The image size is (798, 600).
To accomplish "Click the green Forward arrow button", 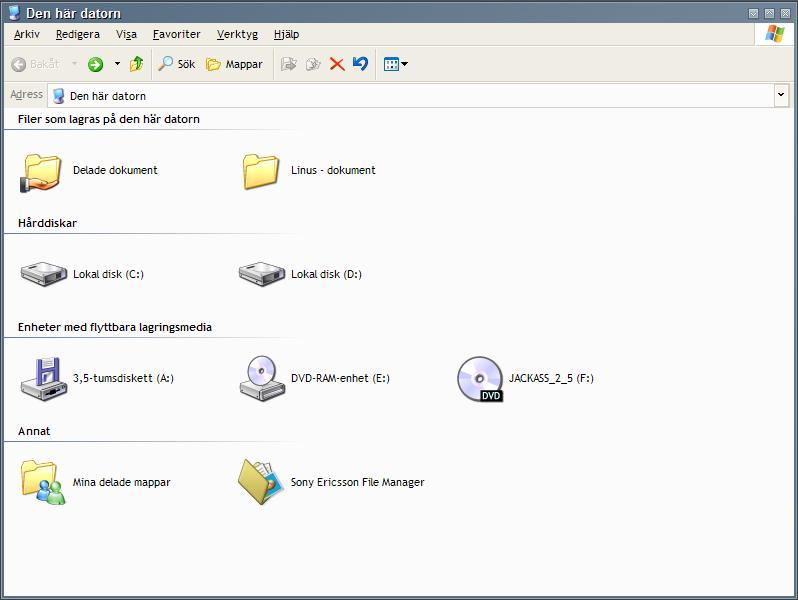I will coord(95,64).
